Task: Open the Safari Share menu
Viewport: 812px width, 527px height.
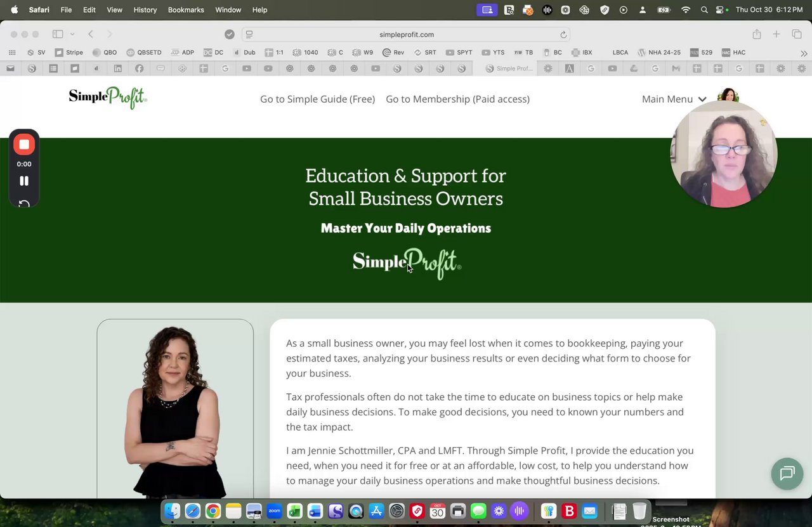Action: click(756, 34)
